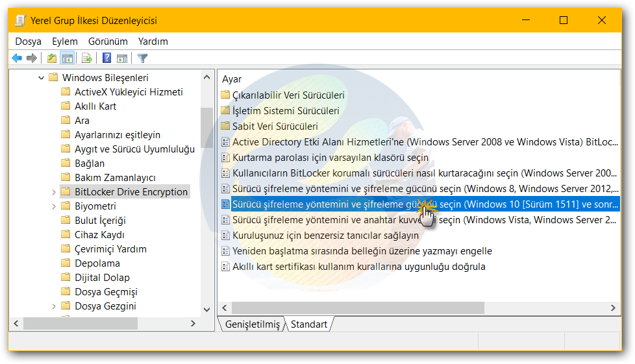Toggle the console tree pane icon
The height and width of the screenshot is (364, 635).
[68, 58]
